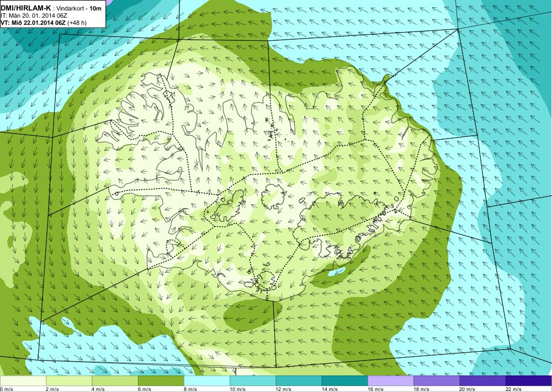Viewport: 552px width, 392px height.
Task: Select the "4 m/s" legend label
Action: point(98,389)
